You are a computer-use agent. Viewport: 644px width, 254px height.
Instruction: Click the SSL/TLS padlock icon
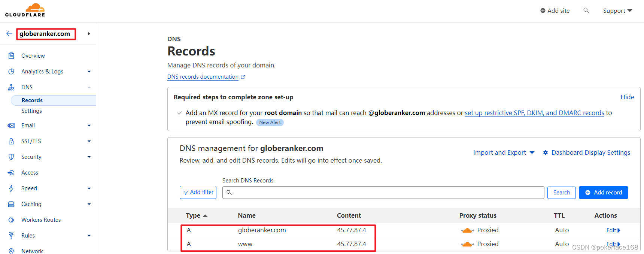[x=11, y=141]
